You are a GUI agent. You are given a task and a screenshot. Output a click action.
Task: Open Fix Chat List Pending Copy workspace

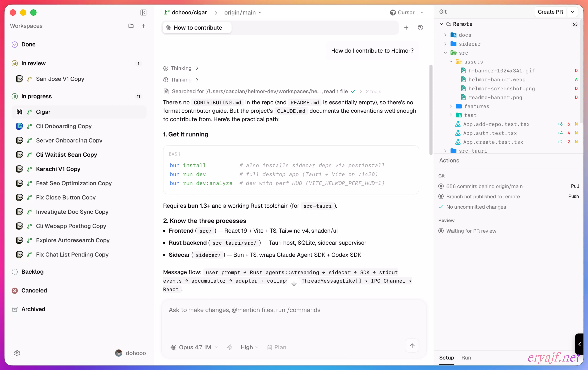[x=79, y=254]
